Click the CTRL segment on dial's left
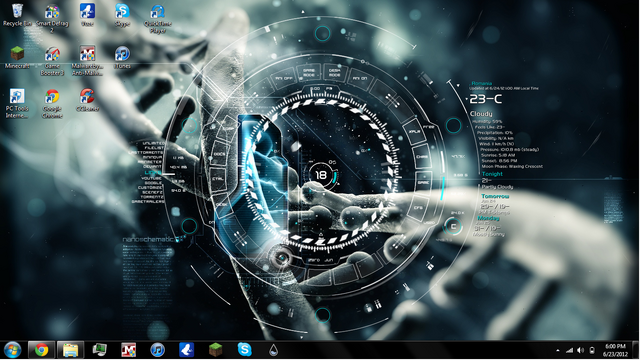This screenshot has height=360, width=640. (x=218, y=179)
